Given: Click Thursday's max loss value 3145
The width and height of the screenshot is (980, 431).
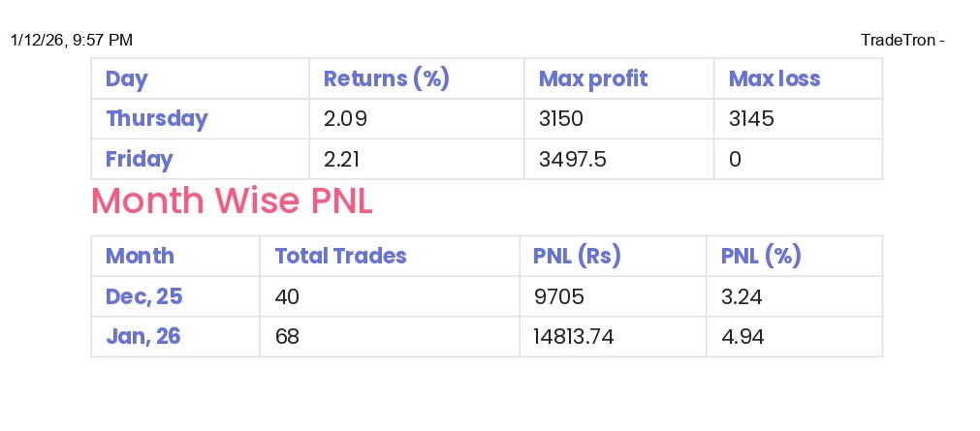Looking at the screenshot, I should click(x=751, y=119).
